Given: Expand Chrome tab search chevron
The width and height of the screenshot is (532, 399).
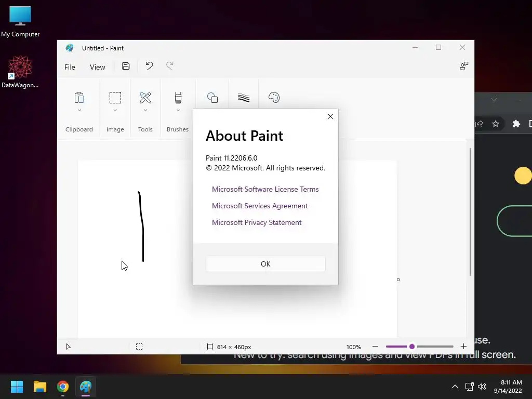Looking at the screenshot, I should (494, 100).
